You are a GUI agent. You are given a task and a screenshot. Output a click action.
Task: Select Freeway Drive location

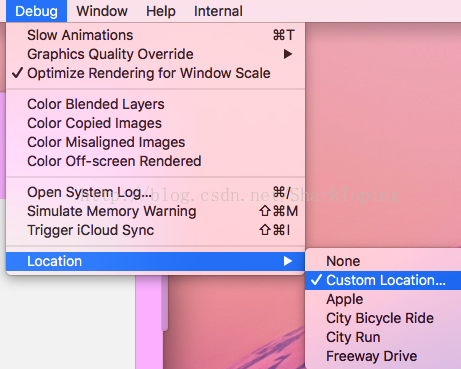(x=383, y=356)
